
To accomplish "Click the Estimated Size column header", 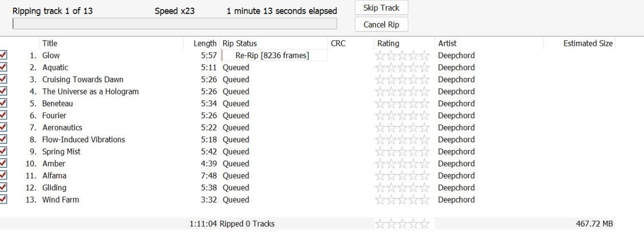I will pyautogui.click(x=587, y=43).
